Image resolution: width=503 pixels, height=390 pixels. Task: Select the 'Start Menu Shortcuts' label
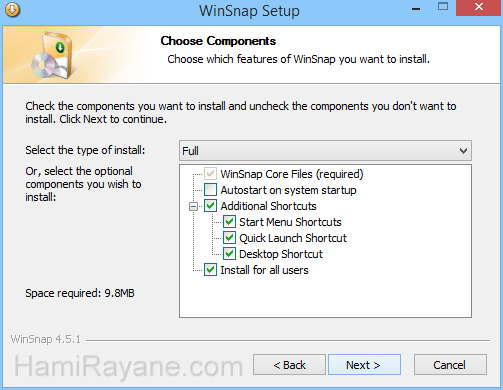click(x=290, y=222)
